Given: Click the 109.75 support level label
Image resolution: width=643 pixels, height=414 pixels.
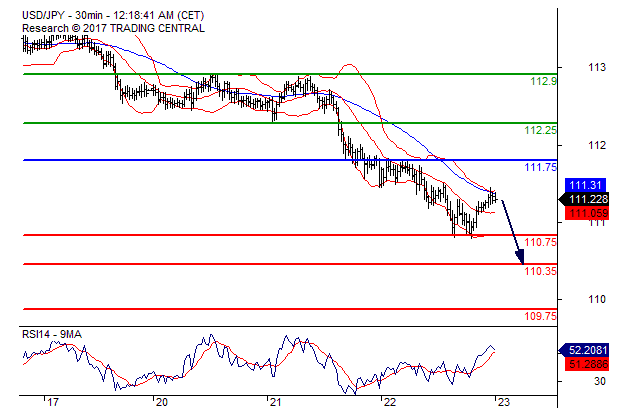Looking at the screenshot, I should pyautogui.click(x=540, y=316).
